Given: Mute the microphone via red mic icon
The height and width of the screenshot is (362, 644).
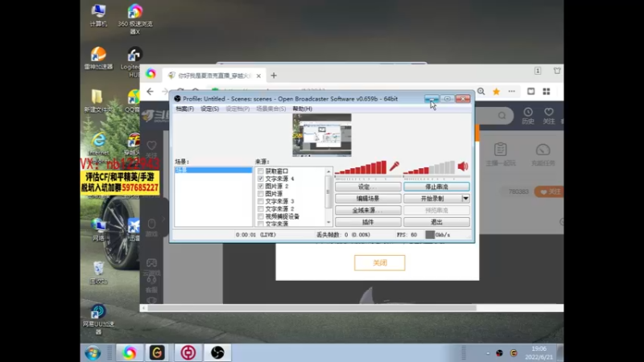Looking at the screenshot, I should pyautogui.click(x=394, y=167).
